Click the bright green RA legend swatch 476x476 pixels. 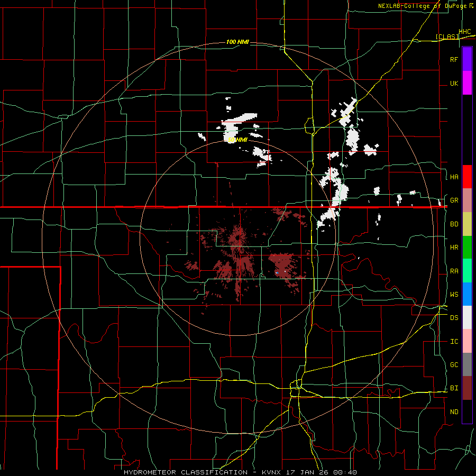click(467, 270)
